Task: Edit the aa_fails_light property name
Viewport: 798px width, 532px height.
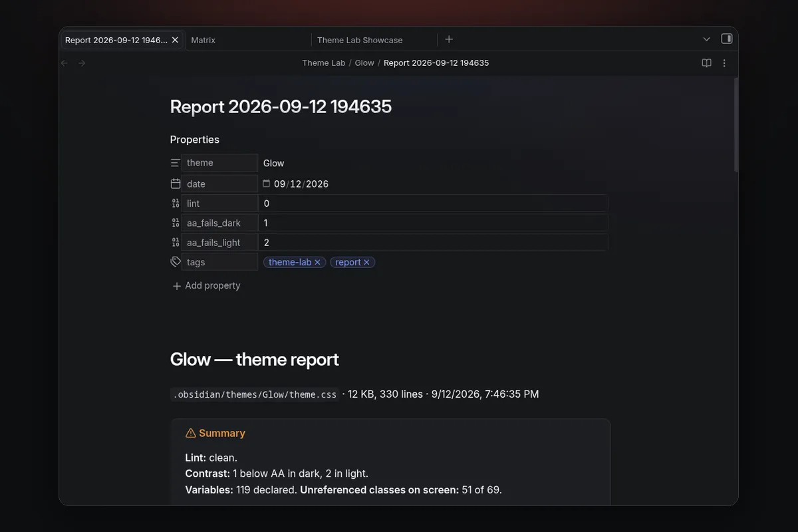Action: click(219, 243)
